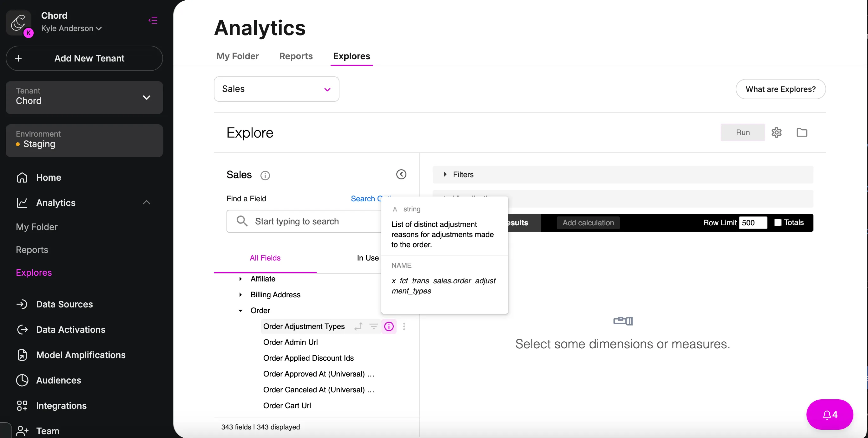
Task: Switch to the Reports tab
Action: 296,56
